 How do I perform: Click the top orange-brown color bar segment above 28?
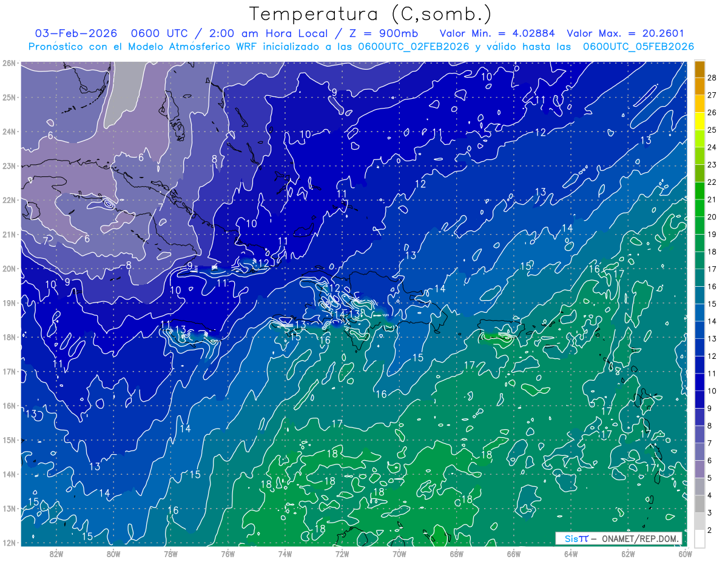(x=699, y=69)
